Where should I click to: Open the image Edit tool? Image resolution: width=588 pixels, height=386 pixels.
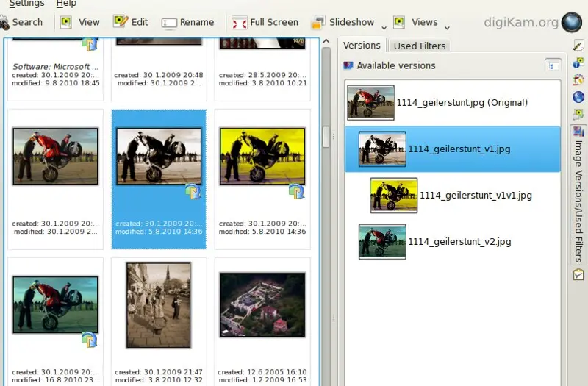coord(131,22)
